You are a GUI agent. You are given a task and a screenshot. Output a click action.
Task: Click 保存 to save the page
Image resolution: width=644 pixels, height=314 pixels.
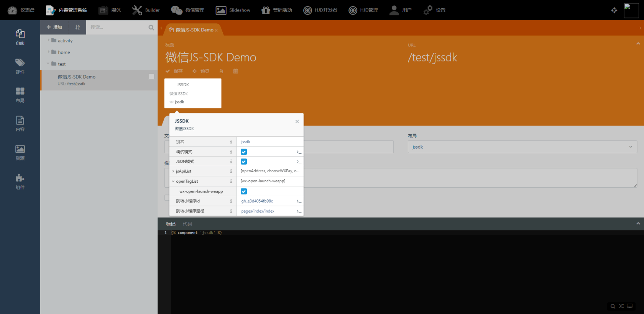coord(174,71)
